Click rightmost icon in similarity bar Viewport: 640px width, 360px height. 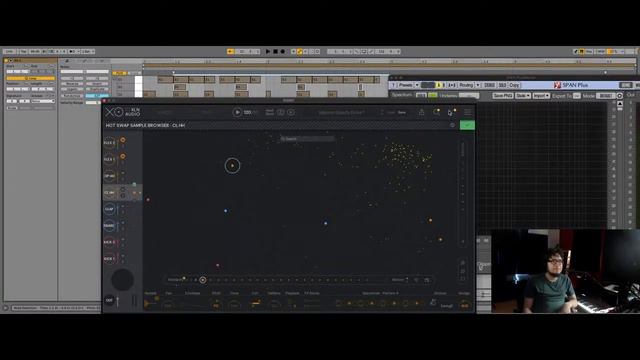tap(427, 280)
